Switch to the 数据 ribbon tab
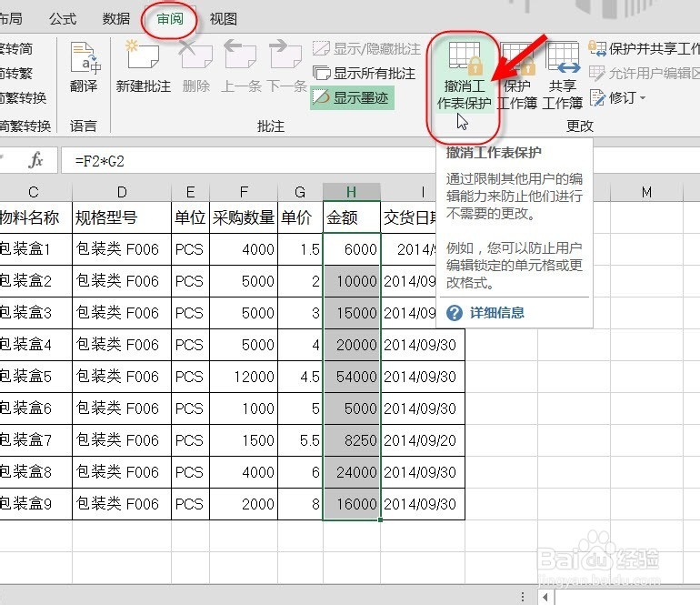The height and width of the screenshot is (605, 700). click(x=116, y=19)
